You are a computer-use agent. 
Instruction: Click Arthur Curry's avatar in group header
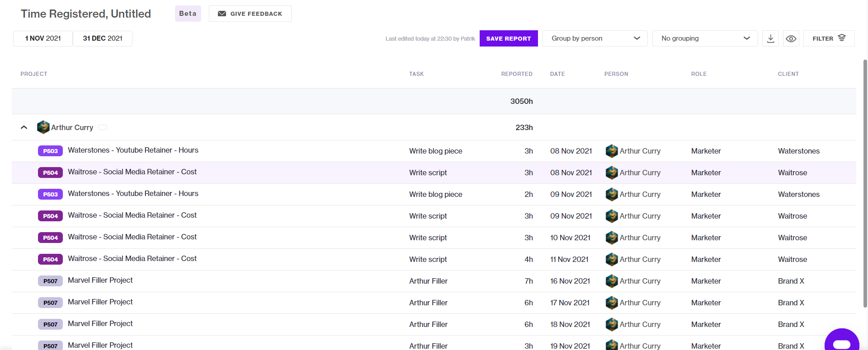tap(43, 127)
